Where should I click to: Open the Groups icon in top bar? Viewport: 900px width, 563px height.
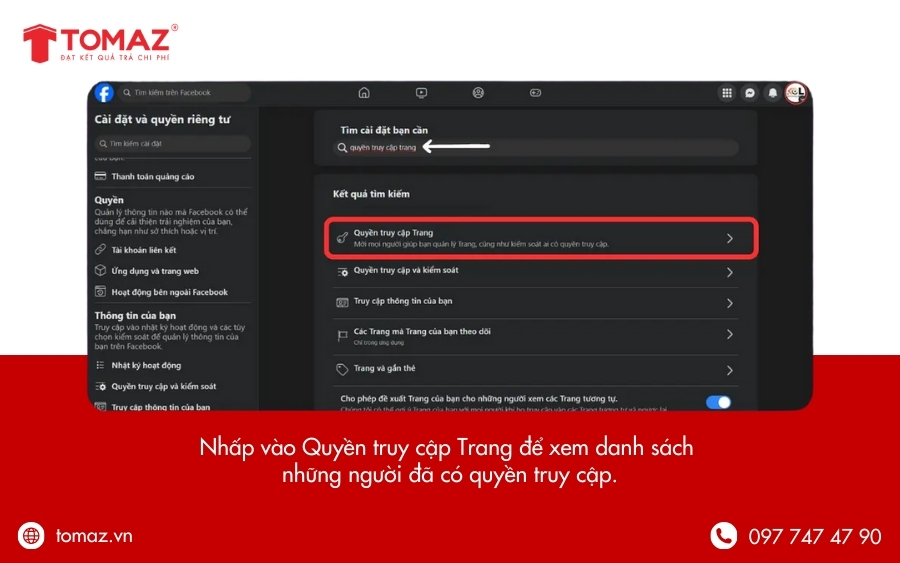click(478, 93)
